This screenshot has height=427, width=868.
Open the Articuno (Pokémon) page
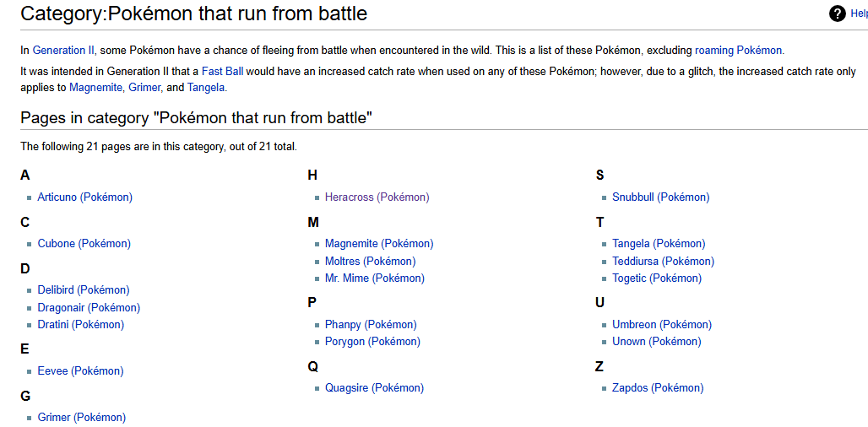pos(84,197)
